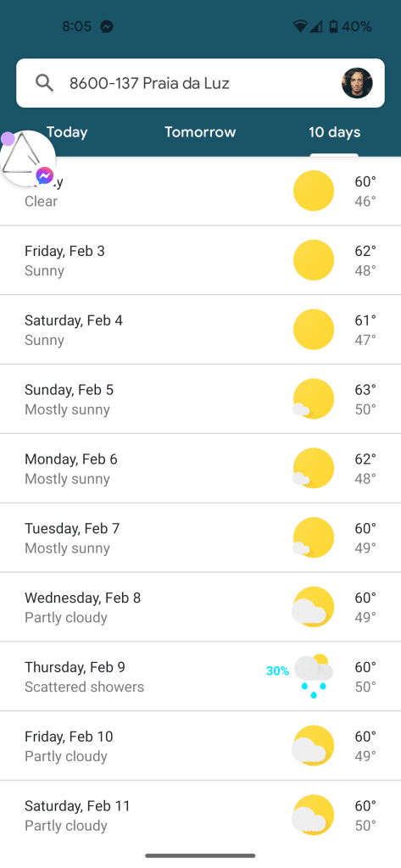Expand the Tuesday, Feb 7 forecast row
The width and height of the screenshot is (401, 868).
click(x=200, y=538)
